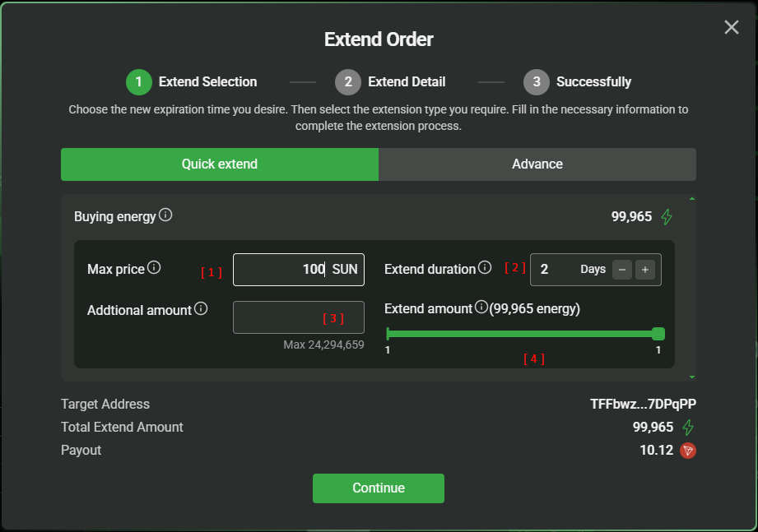Decrease extend duration with the minus button
758x532 pixels.
[x=622, y=269]
